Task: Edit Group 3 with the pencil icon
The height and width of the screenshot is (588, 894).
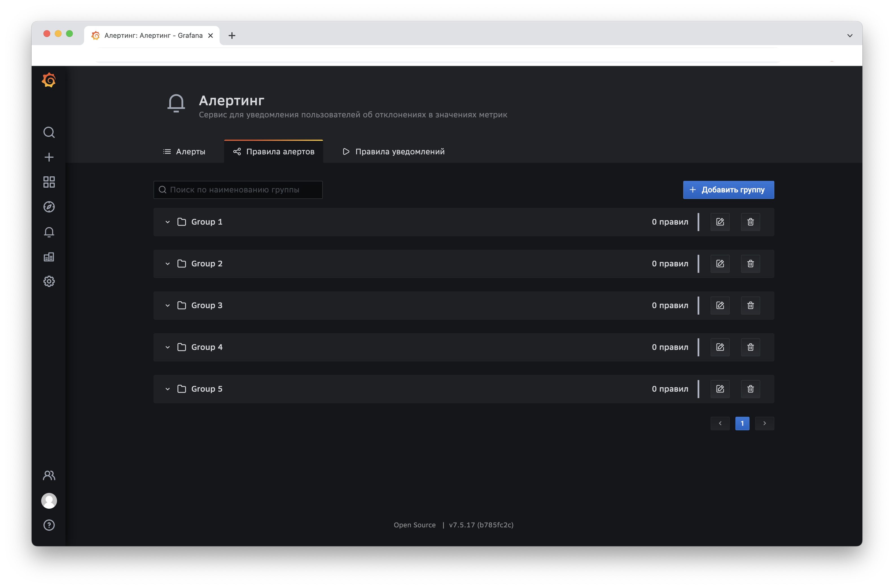Action: [720, 305]
